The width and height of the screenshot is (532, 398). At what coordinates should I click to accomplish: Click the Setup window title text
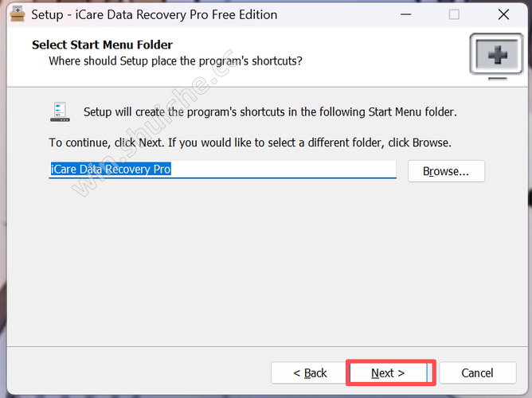154,14
